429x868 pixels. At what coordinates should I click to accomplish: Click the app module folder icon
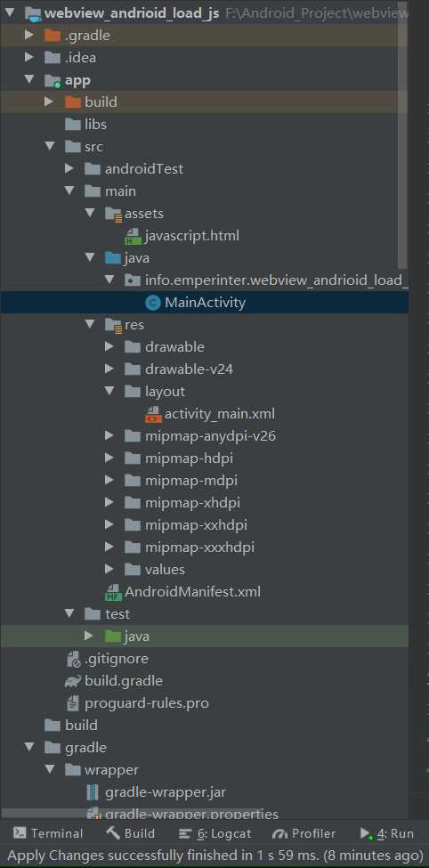tap(52, 80)
